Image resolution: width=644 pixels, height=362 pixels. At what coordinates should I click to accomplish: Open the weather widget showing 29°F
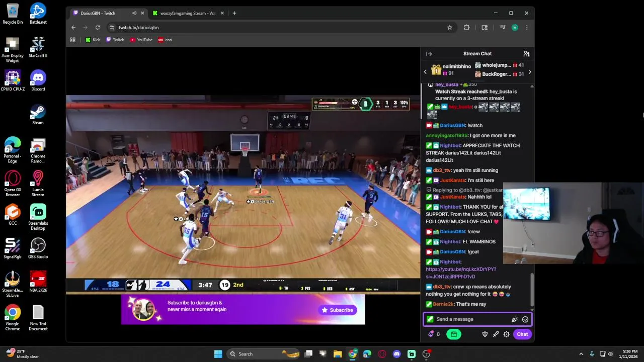point(22,354)
